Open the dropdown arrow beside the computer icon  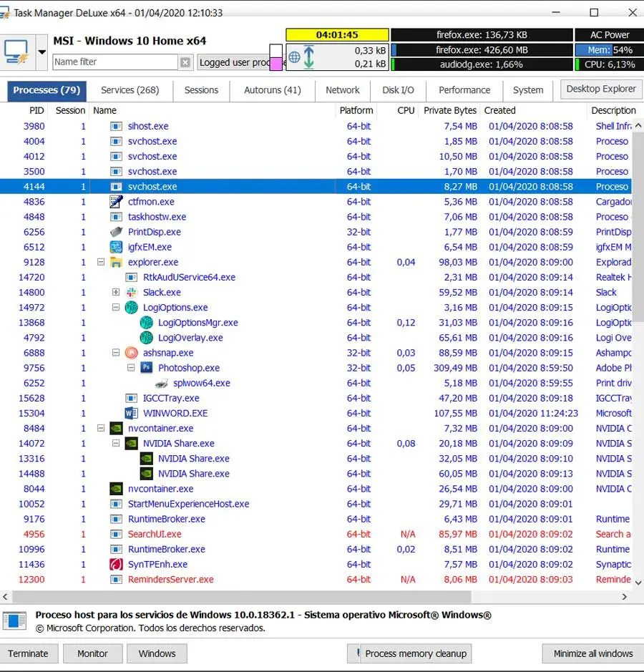[x=42, y=52]
